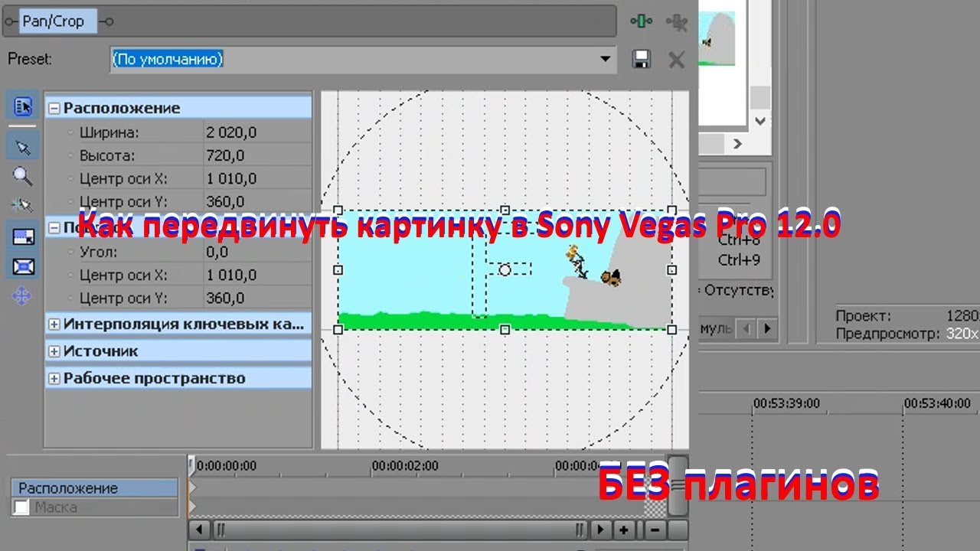The width and height of the screenshot is (980, 551).
Task: Delete preset with the X icon
Action: click(x=676, y=59)
